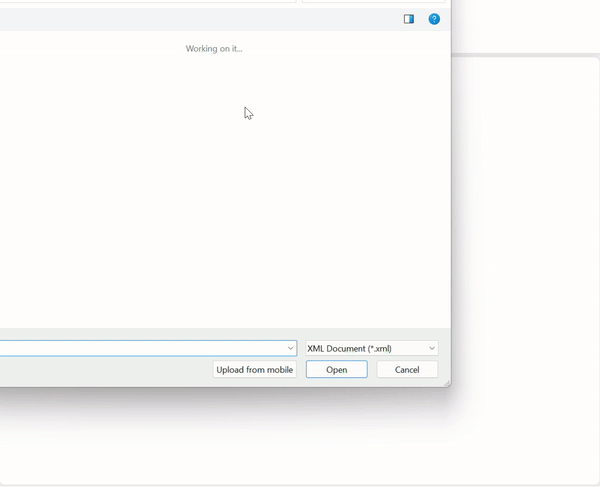The image size is (600, 487).
Task: Click the Upload from mobile button
Action: (254, 370)
